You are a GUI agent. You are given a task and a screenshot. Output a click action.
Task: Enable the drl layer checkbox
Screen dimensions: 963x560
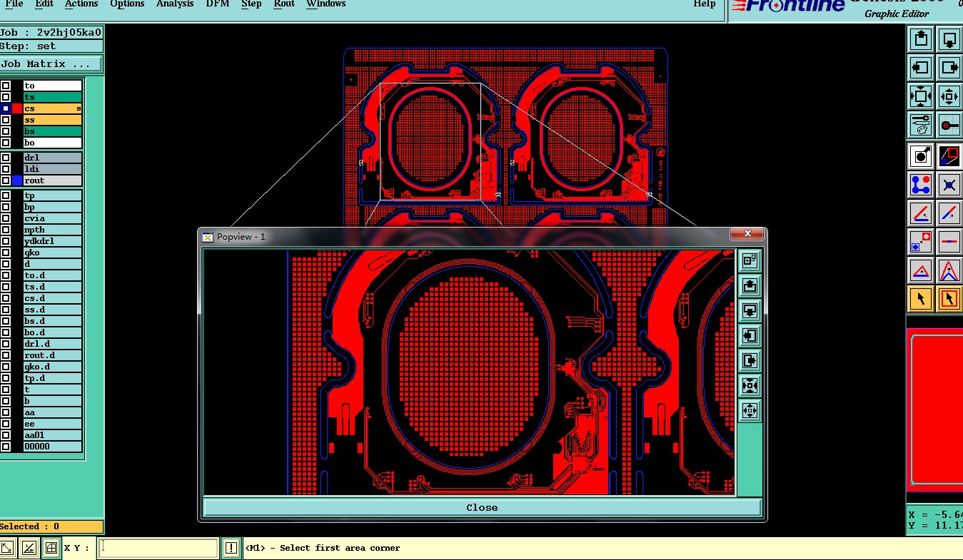pos(6,158)
